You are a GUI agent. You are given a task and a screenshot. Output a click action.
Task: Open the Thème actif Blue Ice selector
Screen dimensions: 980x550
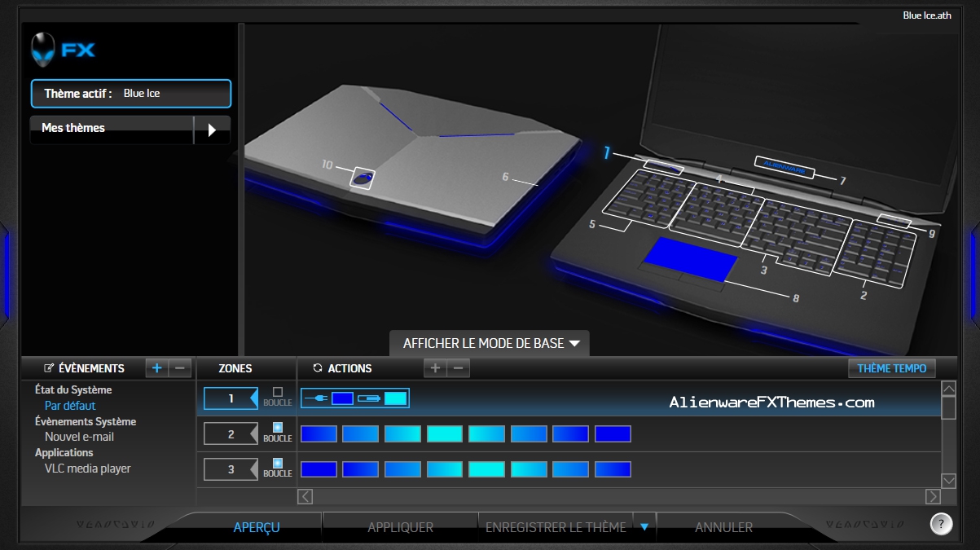(x=131, y=94)
